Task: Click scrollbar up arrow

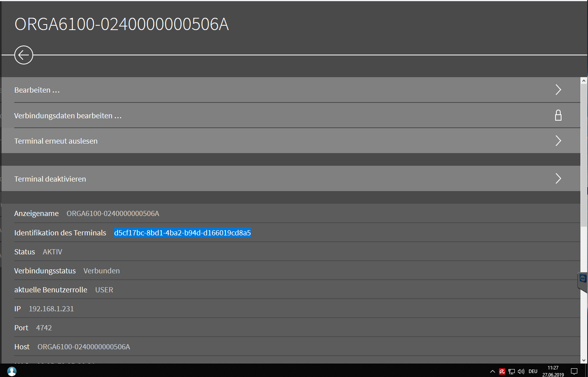Action: (x=584, y=80)
